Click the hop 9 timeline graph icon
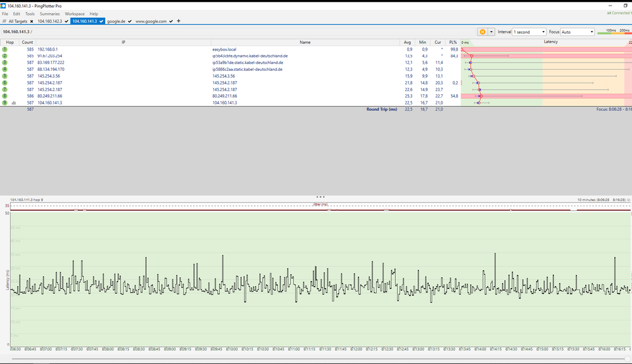This screenshot has width=632, height=364. 14,103
